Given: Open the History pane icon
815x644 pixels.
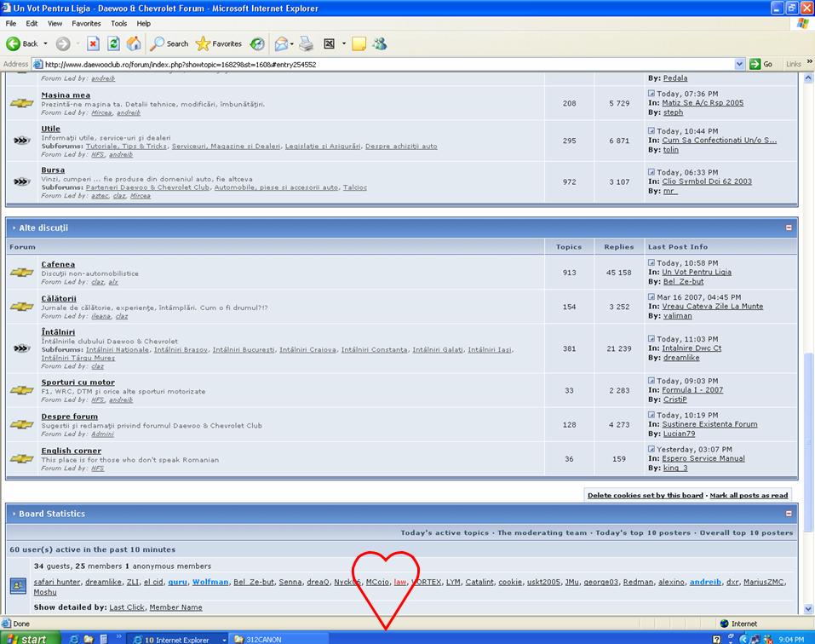Looking at the screenshot, I should coord(257,43).
